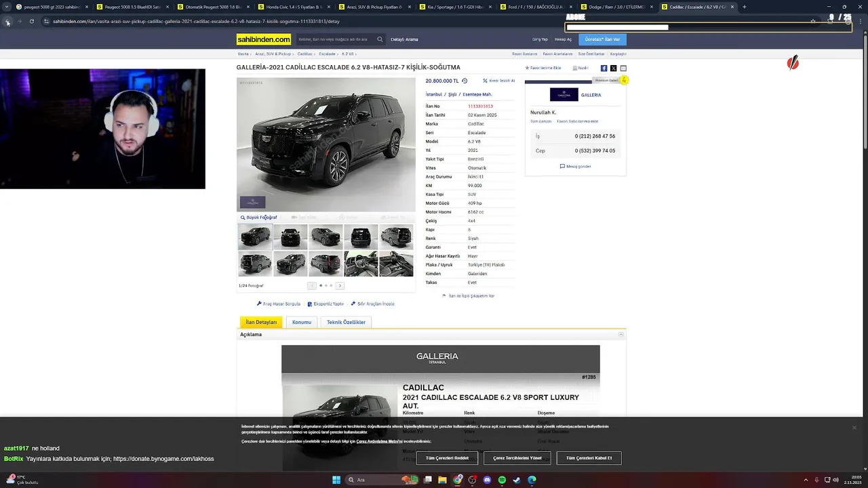868x488 pixels.
Task: Click Karşılaştır link
Action: click(x=618, y=54)
